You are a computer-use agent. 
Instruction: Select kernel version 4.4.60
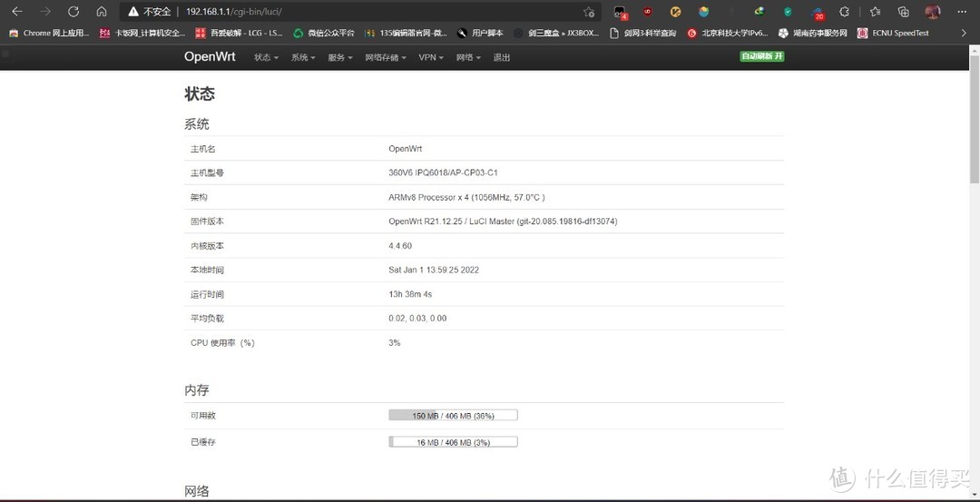(x=400, y=246)
